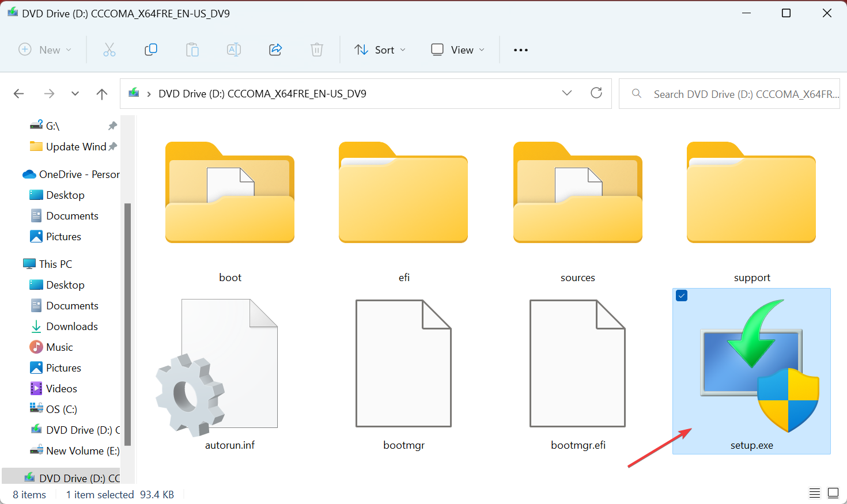Select the setup.exe installer icon
This screenshot has height=504, width=847.
(x=759, y=366)
